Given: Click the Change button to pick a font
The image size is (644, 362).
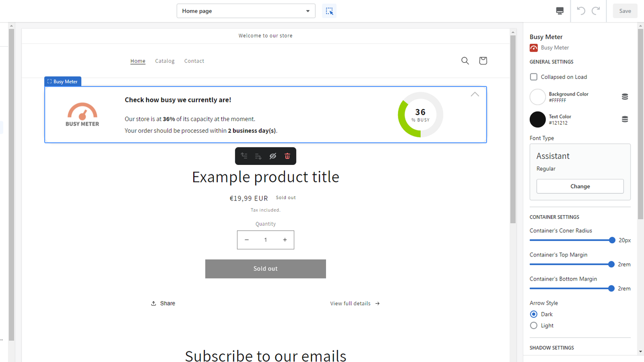Looking at the screenshot, I should [580, 186].
